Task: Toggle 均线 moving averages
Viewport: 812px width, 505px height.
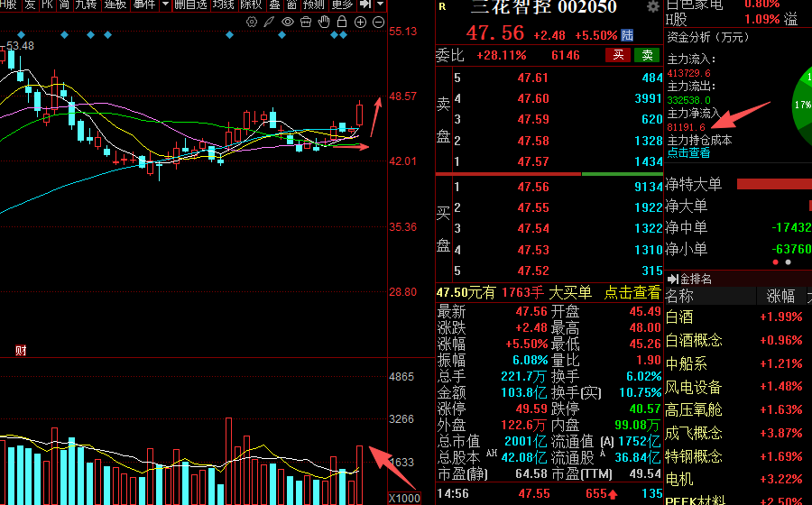Action: pyautogui.click(x=223, y=5)
